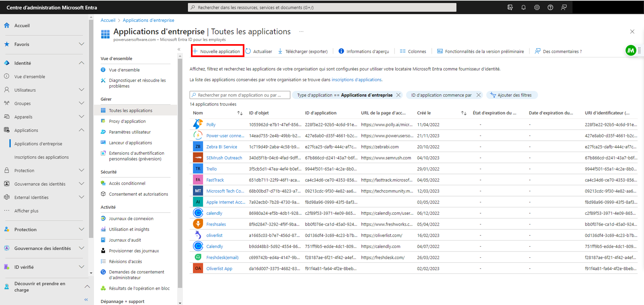Click Télécharger (exporter) in the toolbar
This screenshot has height=305, width=644.
coord(303,51)
